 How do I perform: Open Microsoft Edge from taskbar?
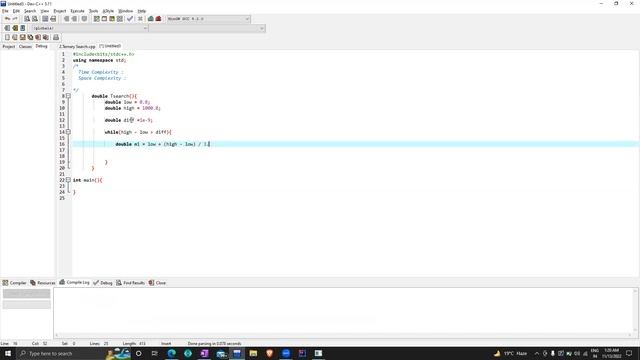coord(172,353)
